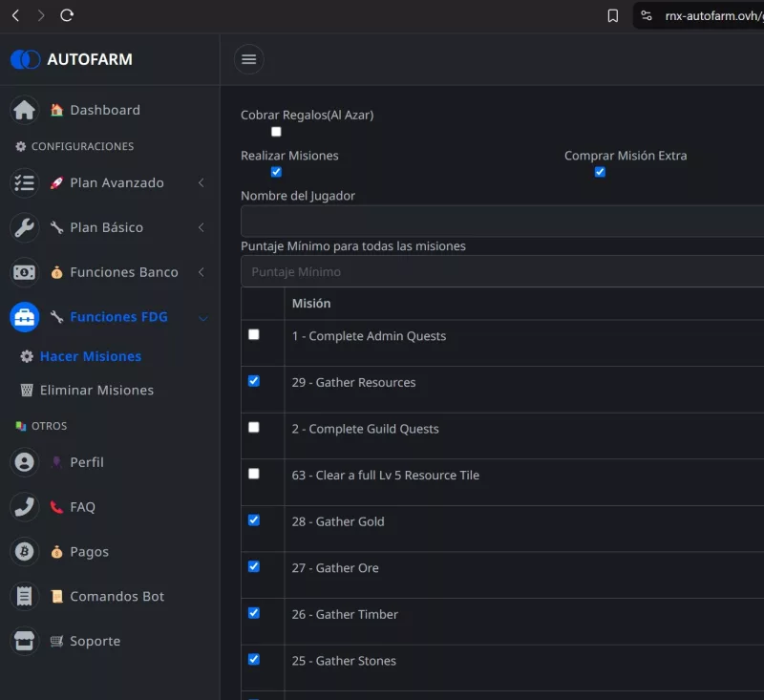Uncheck the Gather Stones mission checkbox
Viewport: 764px width, 700px height.
(x=254, y=660)
